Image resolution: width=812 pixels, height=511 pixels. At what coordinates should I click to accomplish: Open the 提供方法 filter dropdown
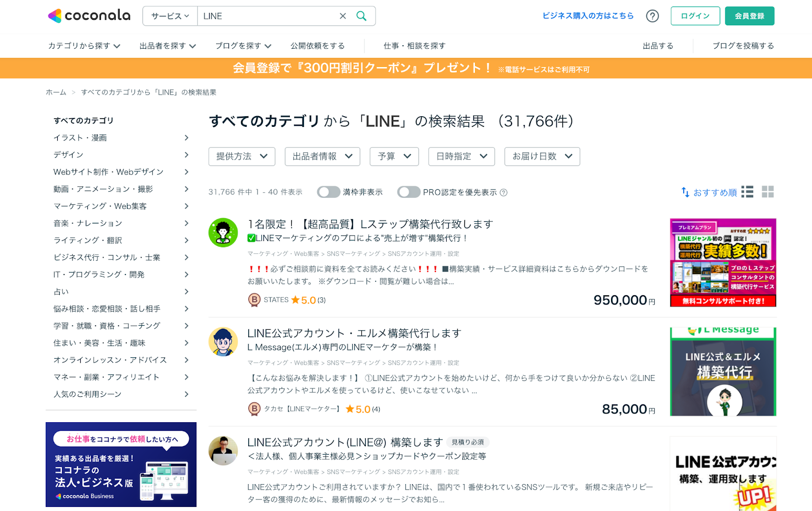[x=242, y=156]
